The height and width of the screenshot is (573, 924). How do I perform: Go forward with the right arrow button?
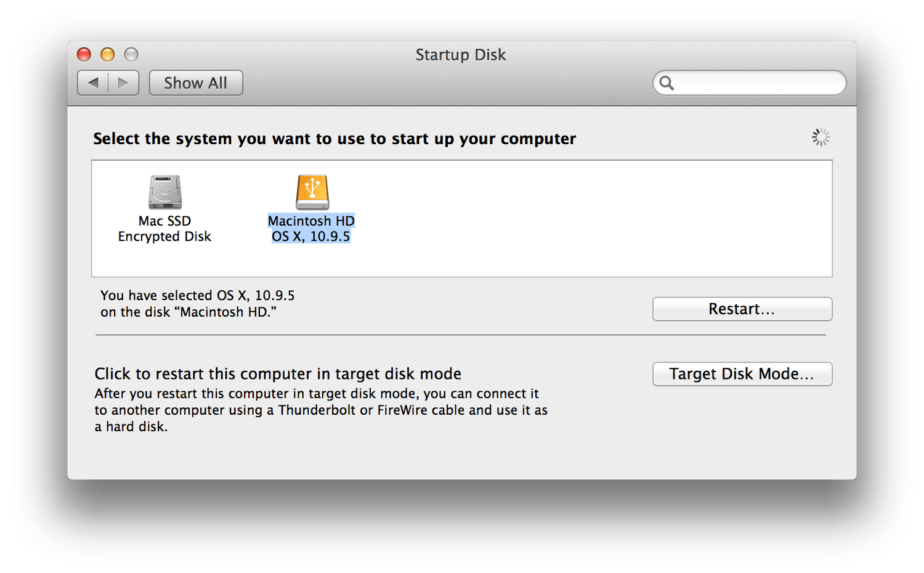tap(123, 83)
